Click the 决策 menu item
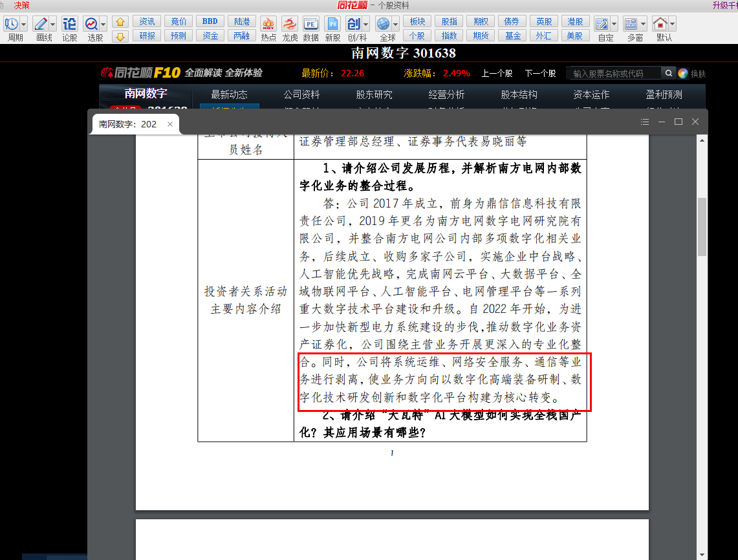The height and width of the screenshot is (560, 738). pos(21,5)
